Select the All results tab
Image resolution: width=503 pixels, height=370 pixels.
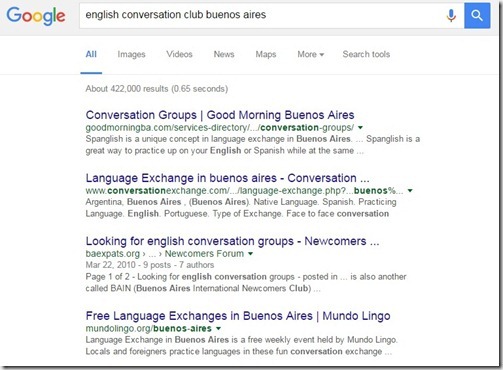coord(91,54)
